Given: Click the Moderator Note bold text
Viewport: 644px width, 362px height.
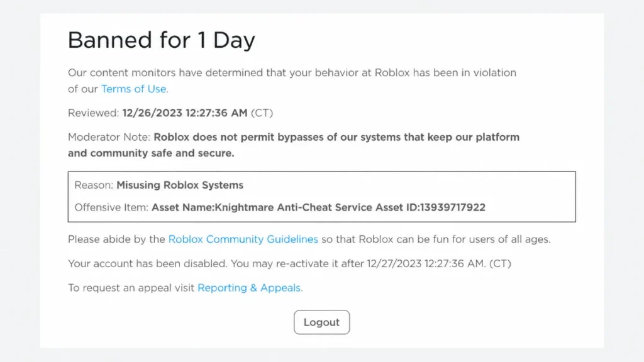Looking at the screenshot, I should (x=294, y=145).
